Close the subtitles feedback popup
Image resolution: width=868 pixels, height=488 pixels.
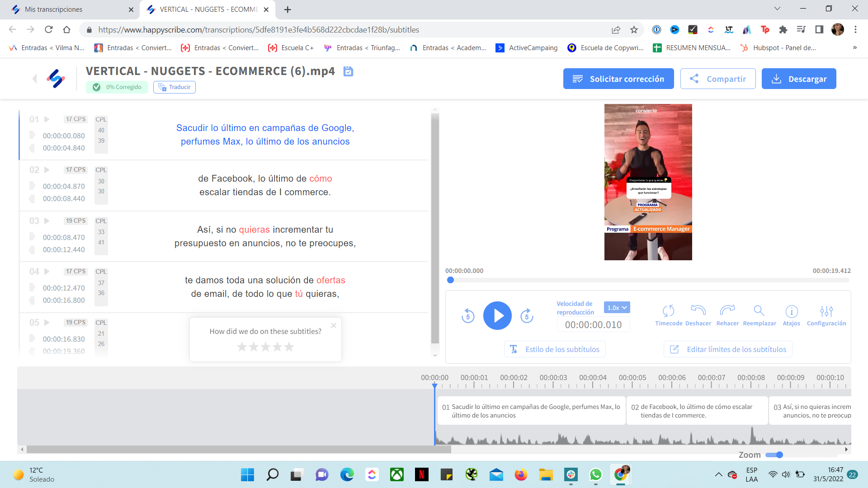(x=334, y=325)
